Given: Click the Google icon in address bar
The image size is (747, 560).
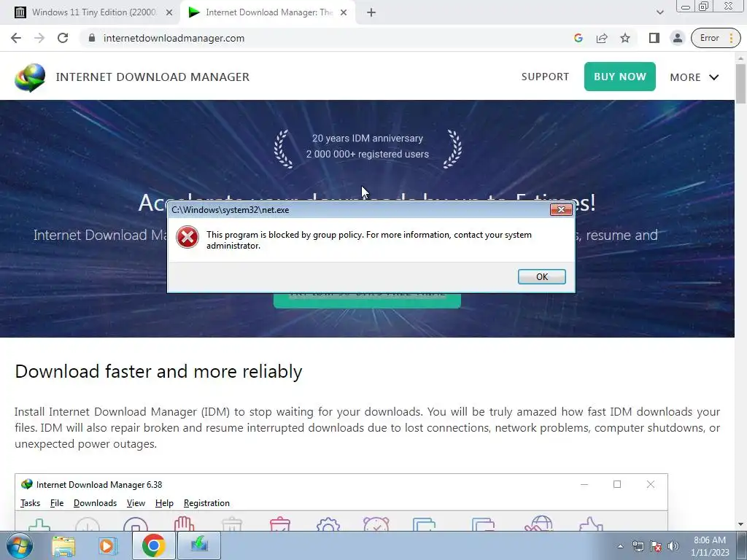Looking at the screenshot, I should point(578,38).
